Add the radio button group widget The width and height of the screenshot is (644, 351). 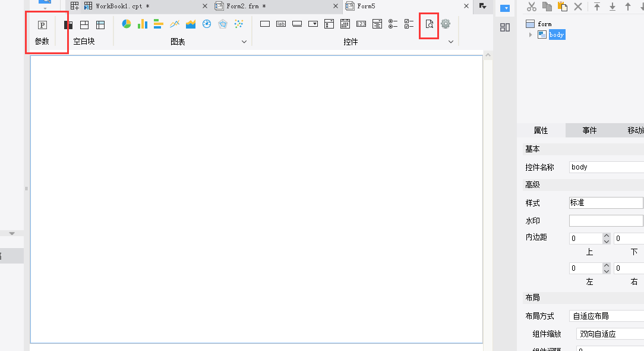pyautogui.click(x=393, y=24)
